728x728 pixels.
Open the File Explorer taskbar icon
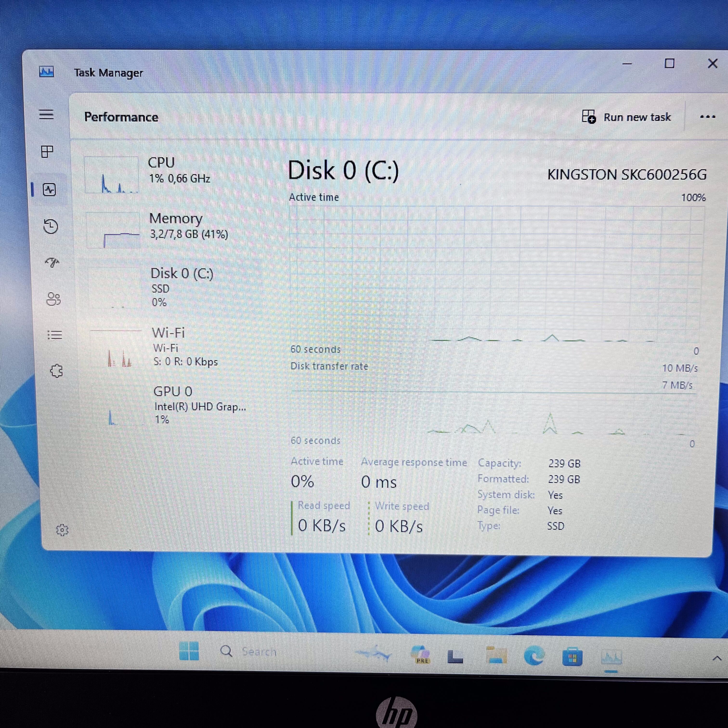point(496,655)
